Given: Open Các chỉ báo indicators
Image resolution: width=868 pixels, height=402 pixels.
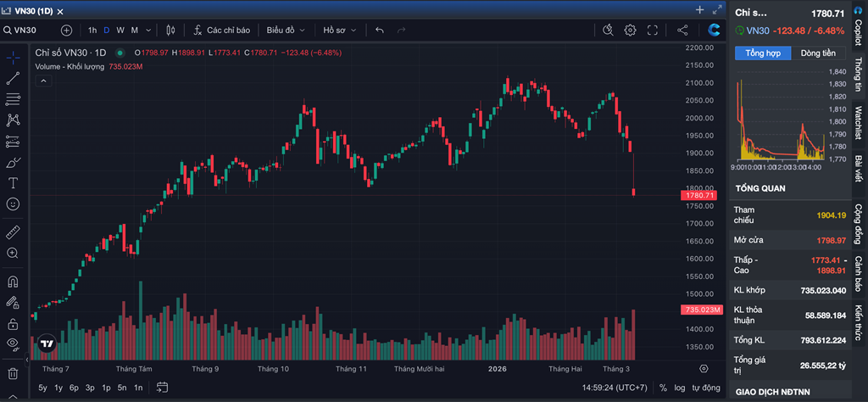Looking at the screenshot, I should [x=221, y=30].
